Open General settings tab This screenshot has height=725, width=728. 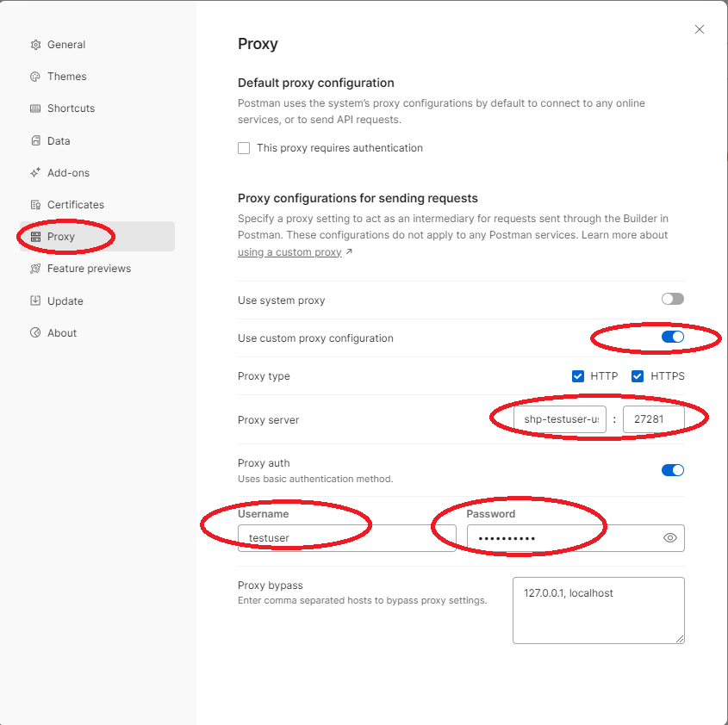click(x=97, y=45)
